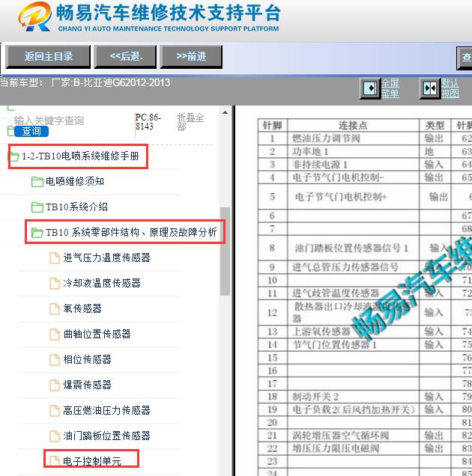Select the 电子节气门电机控制- cell
This screenshot has height=476, width=472.
(353, 177)
